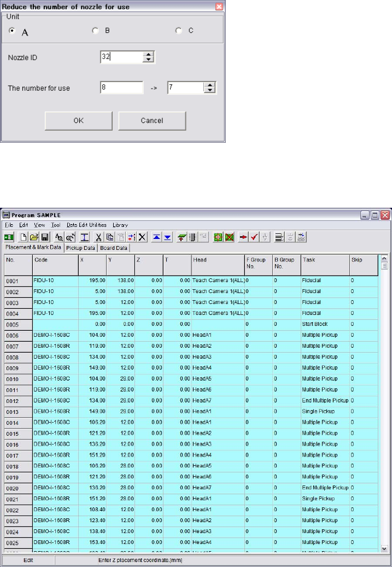Screen dimensions: 392x567
Task: Select Unit B radio button
Action: (95, 31)
